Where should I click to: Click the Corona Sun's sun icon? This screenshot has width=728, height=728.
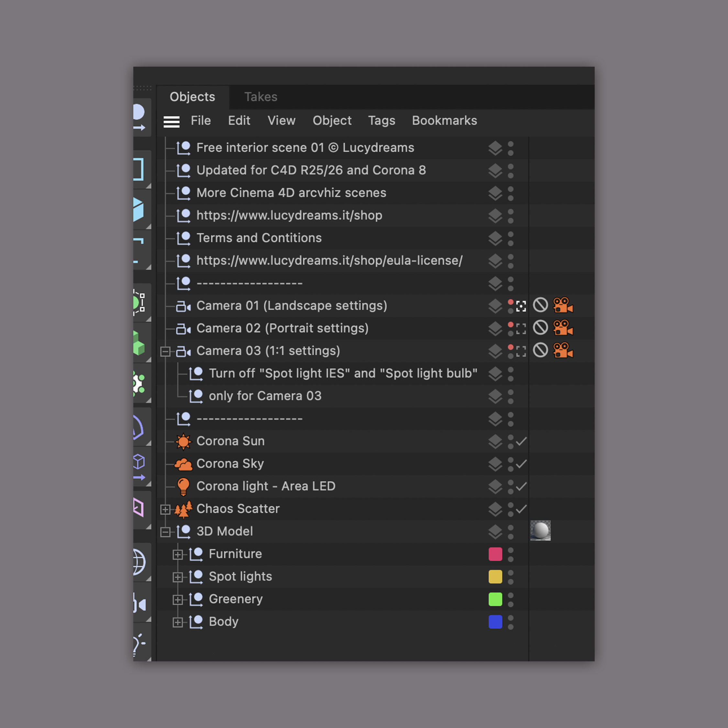(183, 441)
